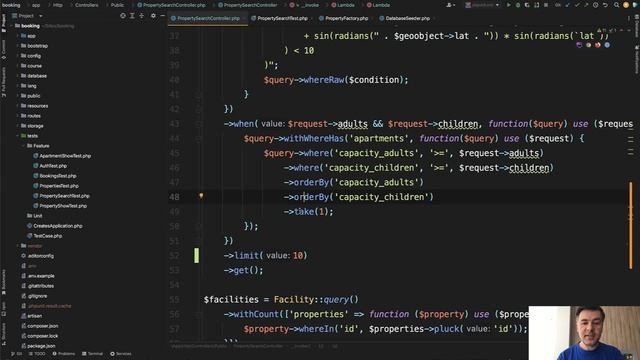640x360 pixels.
Task: Run the current configuration with play icon
Action: (509, 5)
